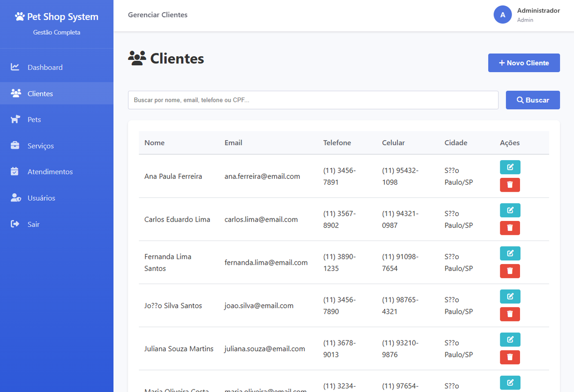Delete client Ana Paula Ferreira
Image resolution: width=574 pixels, height=392 pixels.
pyautogui.click(x=510, y=185)
